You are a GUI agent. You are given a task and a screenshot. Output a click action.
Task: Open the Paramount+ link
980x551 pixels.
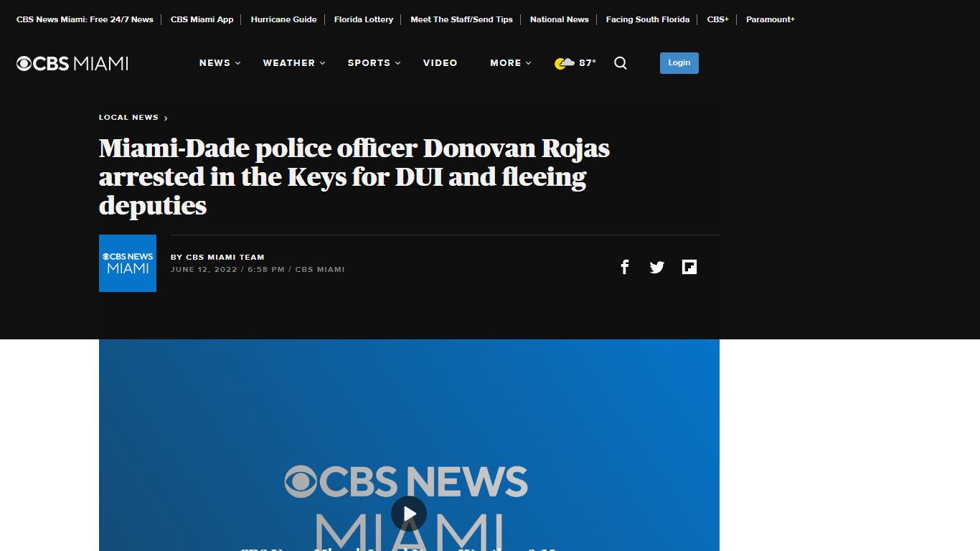771,19
